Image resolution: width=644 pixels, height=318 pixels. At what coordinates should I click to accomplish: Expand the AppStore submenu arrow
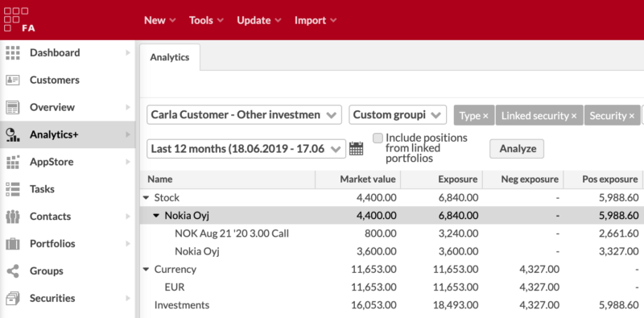tap(128, 162)
